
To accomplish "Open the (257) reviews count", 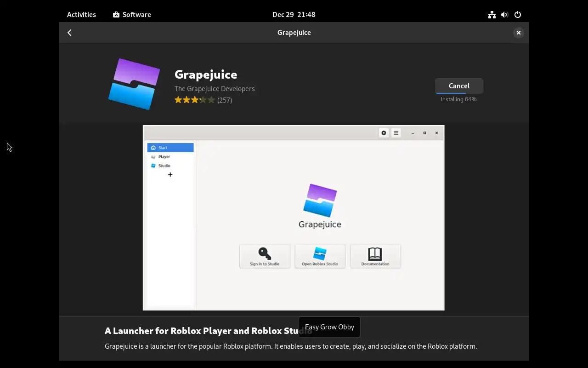I will click(225, 100).
